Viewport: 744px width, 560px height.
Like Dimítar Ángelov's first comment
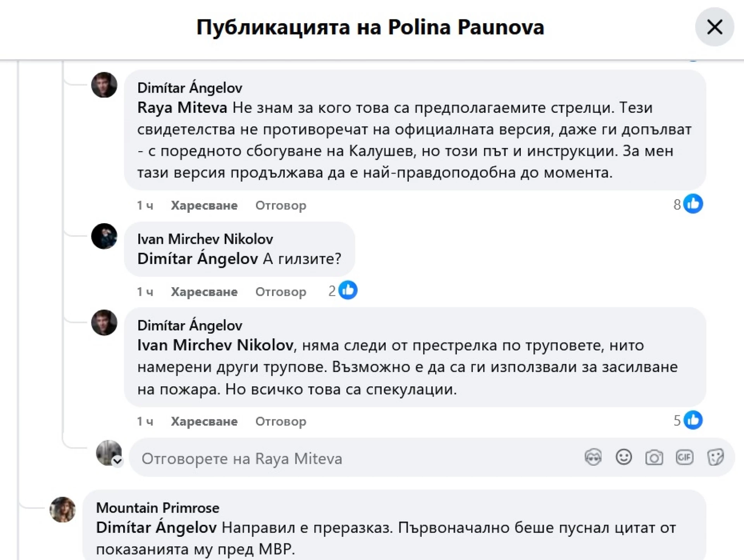pos(204,205)
